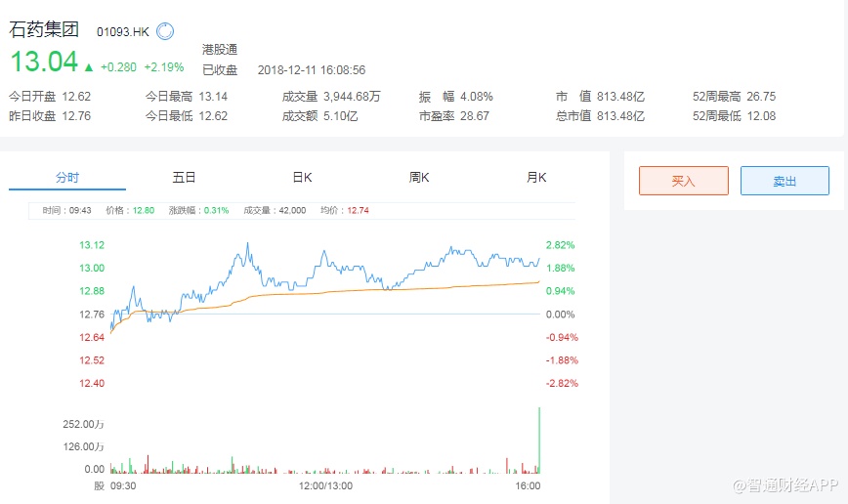Click the 石药集团 stock name title

pyautogui.click(x=45, y=29)
